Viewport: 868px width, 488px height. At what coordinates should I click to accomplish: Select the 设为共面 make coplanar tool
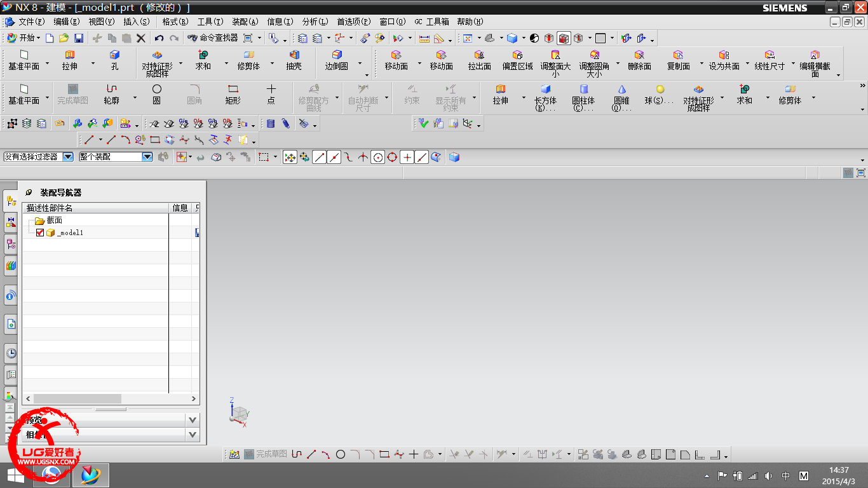pyautogui.click(x=724, y=60)
